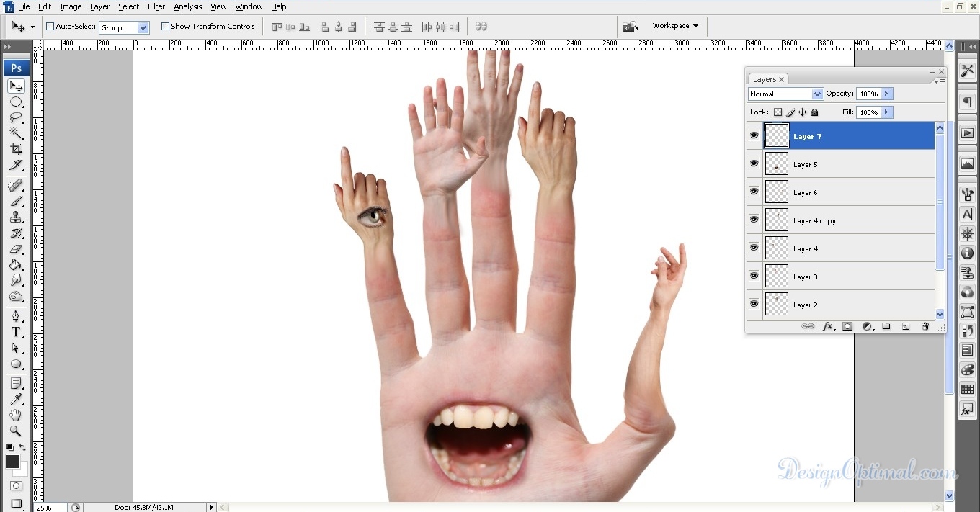Open the Paragraph panel icon in the dock
980x512 pixels.
[x=967, y=102]
